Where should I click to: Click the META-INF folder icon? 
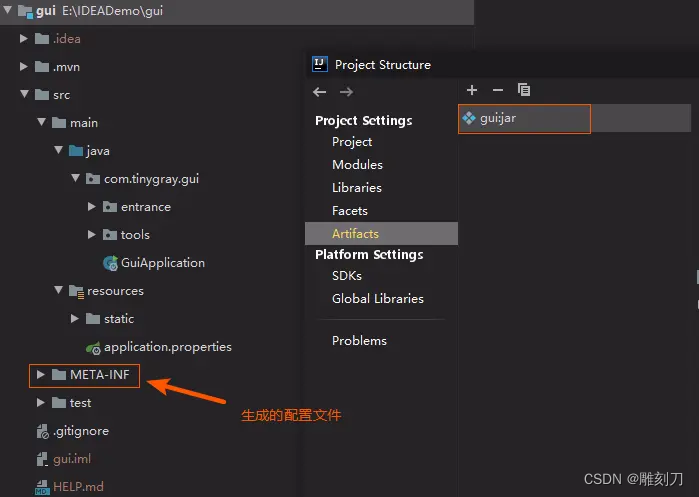[x=59, y=375]
